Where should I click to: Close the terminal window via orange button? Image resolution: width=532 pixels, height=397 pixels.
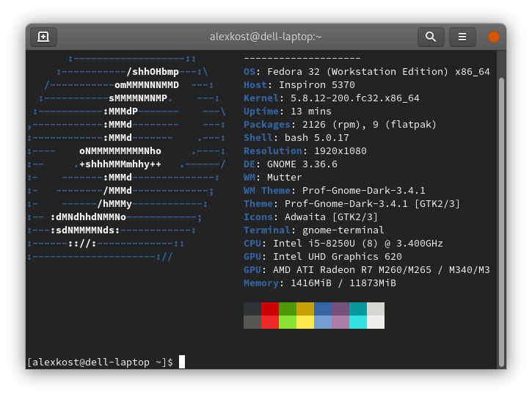pyautogui.click(x=493, y=37)
